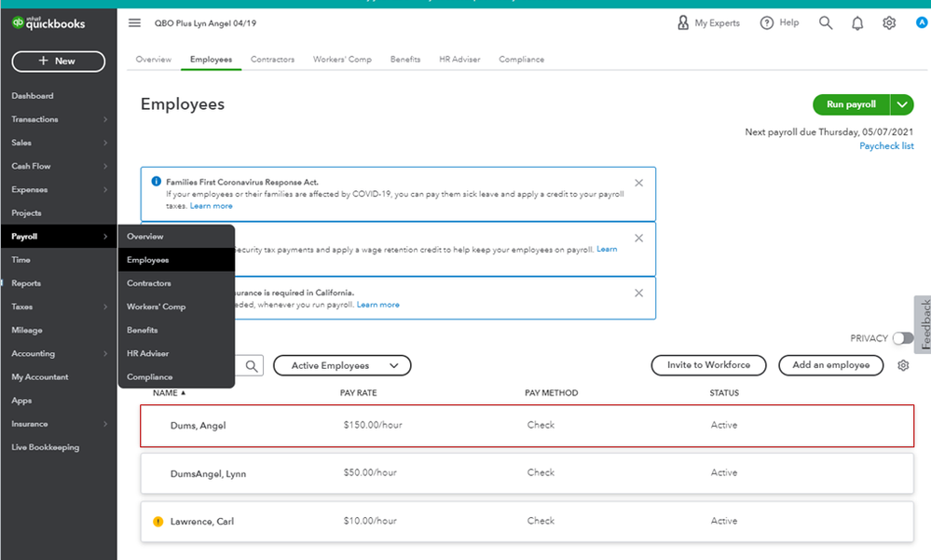Open the Feedback side tab
Screen dimensions: 931x560
tap(924, 324)
